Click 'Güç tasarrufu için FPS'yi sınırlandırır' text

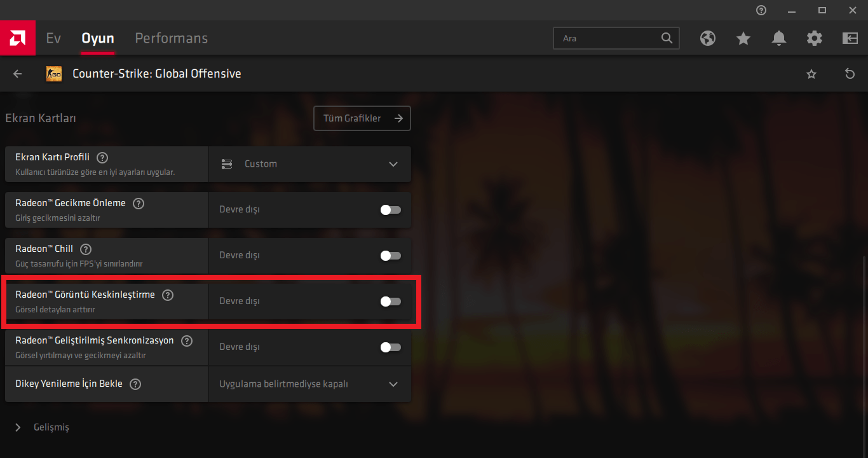(x=79, y=264)
